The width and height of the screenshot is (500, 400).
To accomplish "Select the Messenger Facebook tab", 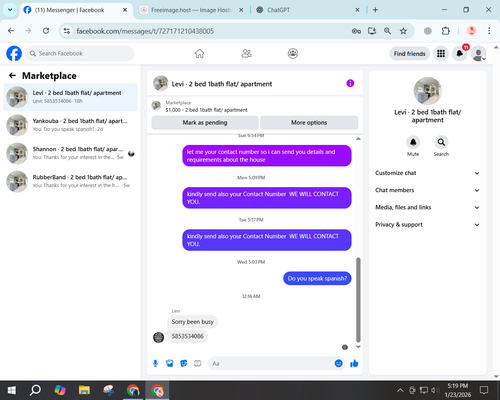I will point(75,10).
